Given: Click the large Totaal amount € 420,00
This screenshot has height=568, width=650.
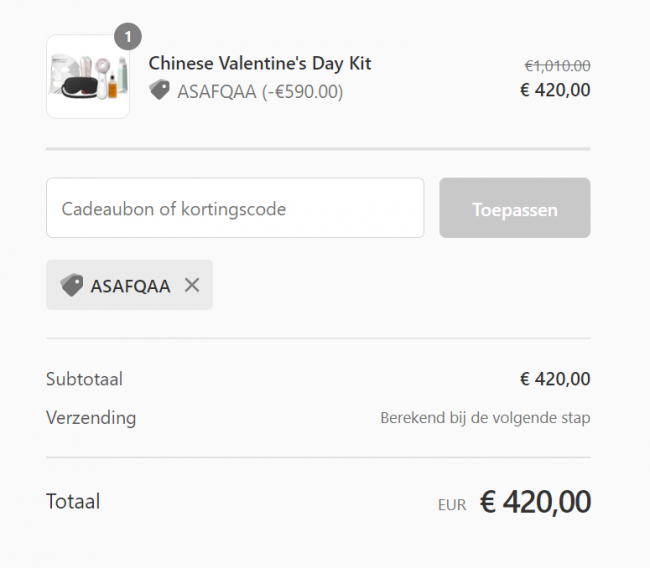Looking at the screenshot, I should 535,502.
